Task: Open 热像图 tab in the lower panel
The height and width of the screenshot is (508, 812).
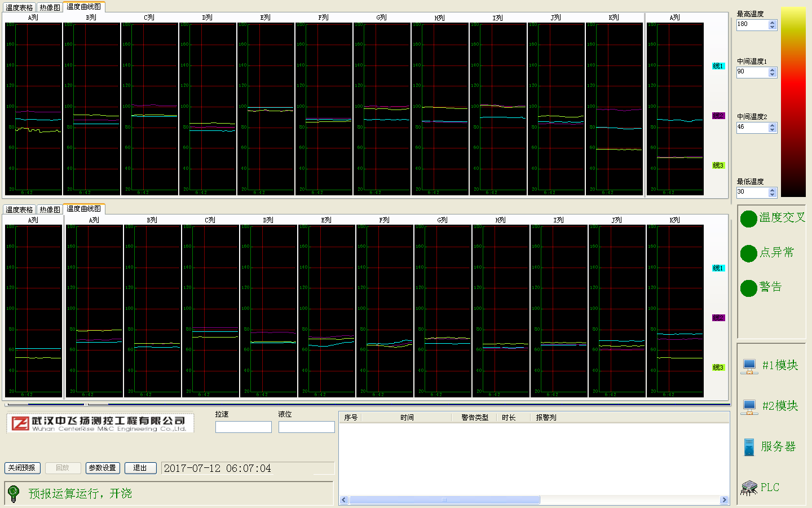Action: pos(50,209)
